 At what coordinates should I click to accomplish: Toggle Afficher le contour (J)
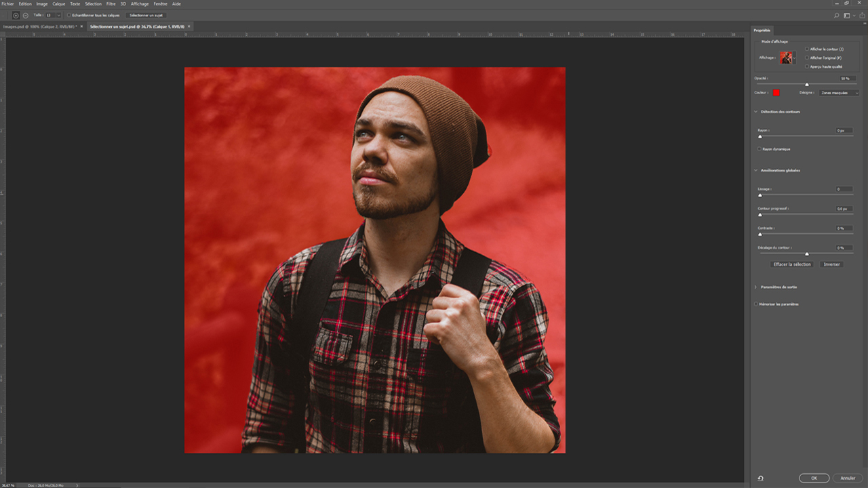pos(807,49)
